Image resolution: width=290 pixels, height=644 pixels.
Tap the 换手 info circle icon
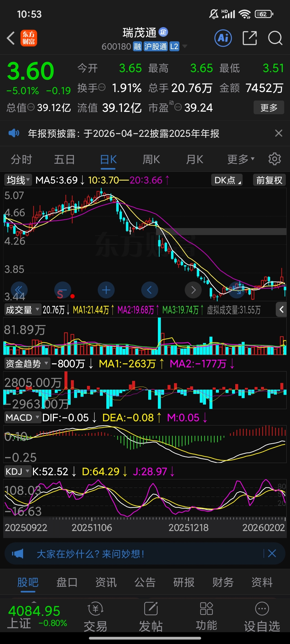click(x=102, y=87)
